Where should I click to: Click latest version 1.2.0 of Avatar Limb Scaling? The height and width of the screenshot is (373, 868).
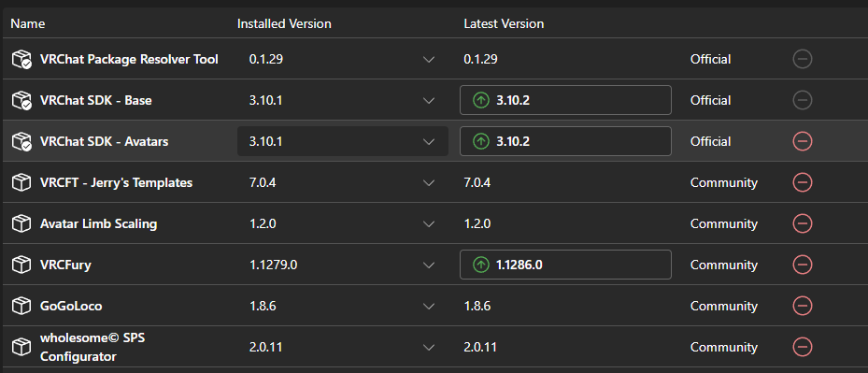477,224
